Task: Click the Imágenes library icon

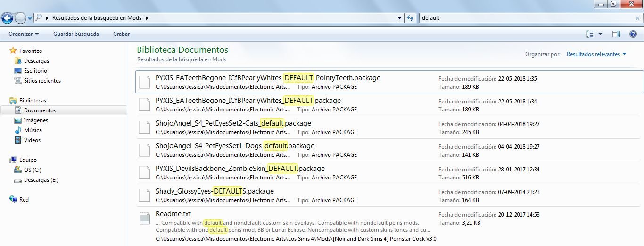Action: [18, 120]
